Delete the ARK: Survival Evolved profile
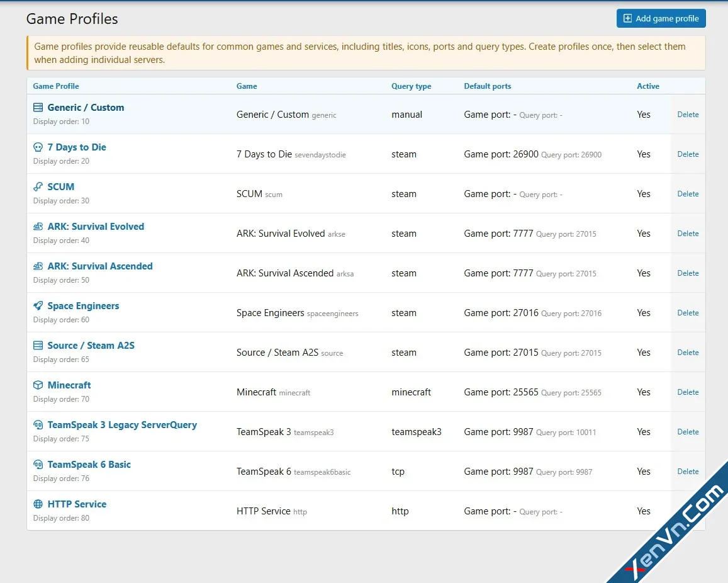 (x=688, y=233)
